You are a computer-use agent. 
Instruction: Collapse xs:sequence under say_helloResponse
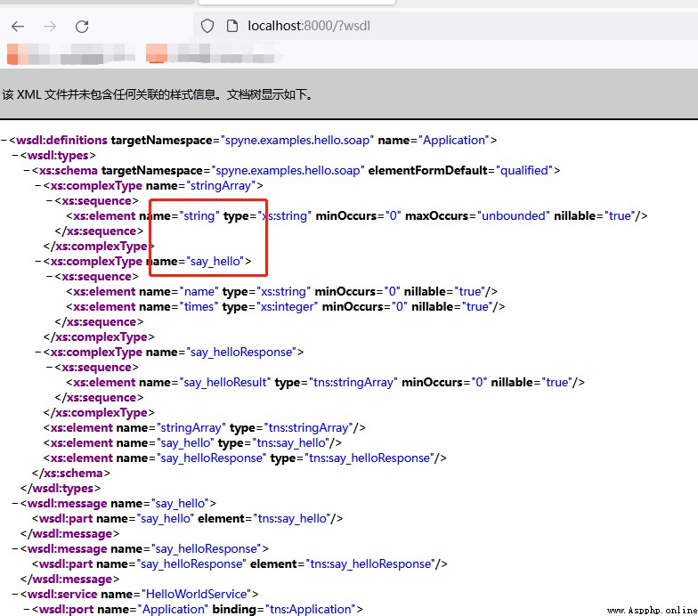[50, 367]
